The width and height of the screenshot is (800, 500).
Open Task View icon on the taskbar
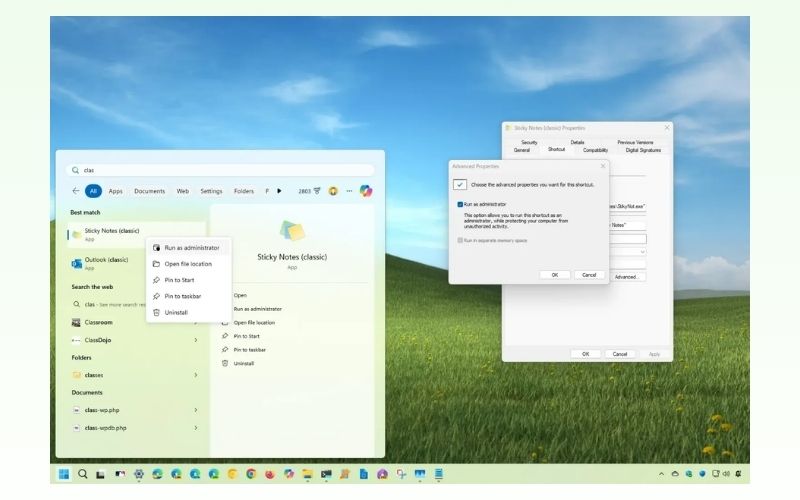click(101, 474)
